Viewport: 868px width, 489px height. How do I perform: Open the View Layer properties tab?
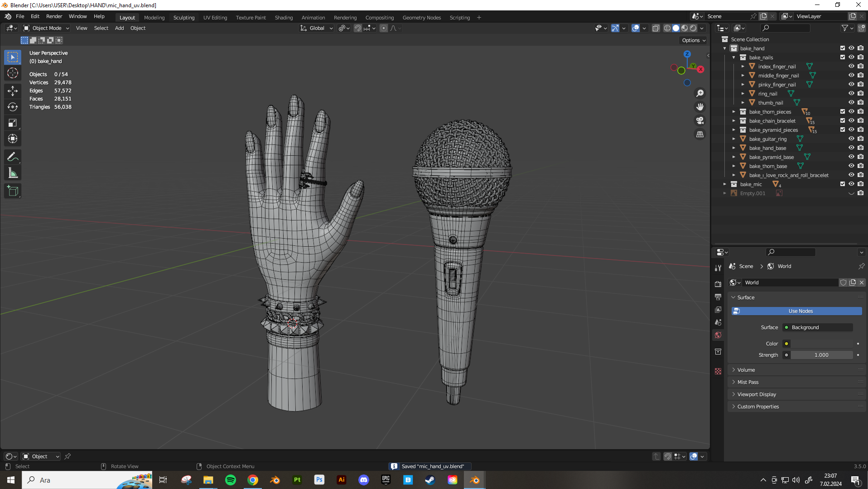click(718, 310)
